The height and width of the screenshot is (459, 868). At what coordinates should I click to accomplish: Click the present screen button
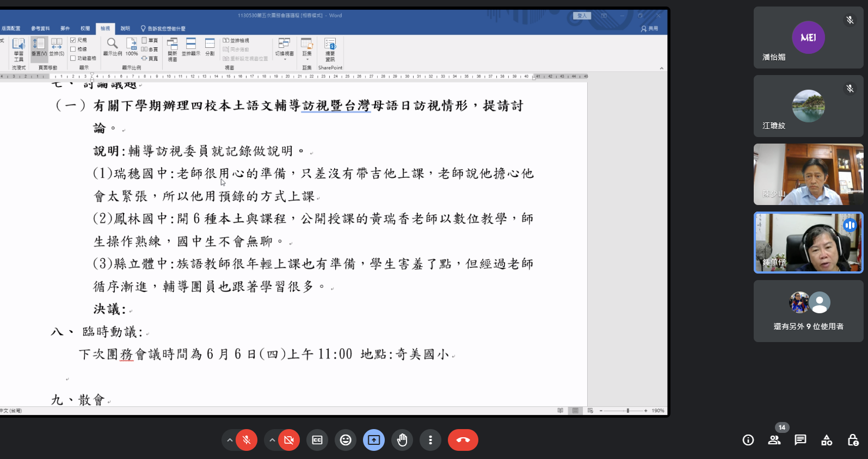click(x=374, y=440)
